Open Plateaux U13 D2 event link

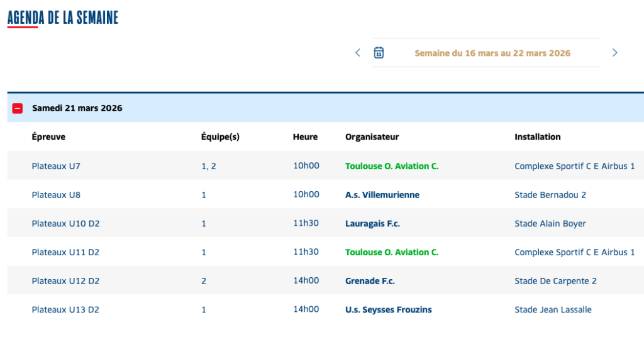pyautogui.click(x=65, y=309)
